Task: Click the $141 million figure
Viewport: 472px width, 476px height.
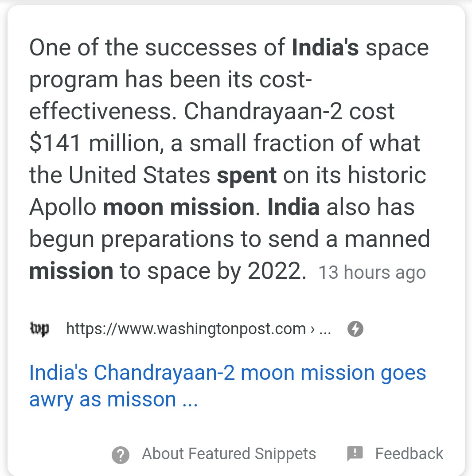Action: (95, 143)
